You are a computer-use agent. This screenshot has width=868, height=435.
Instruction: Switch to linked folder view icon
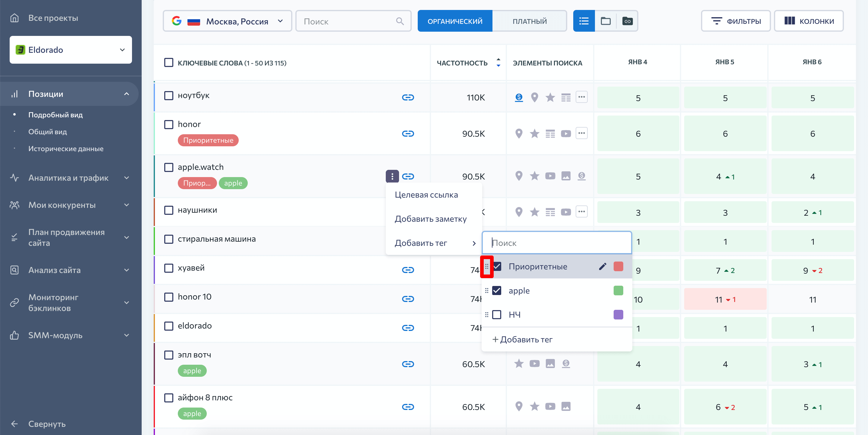coord(627,21)
